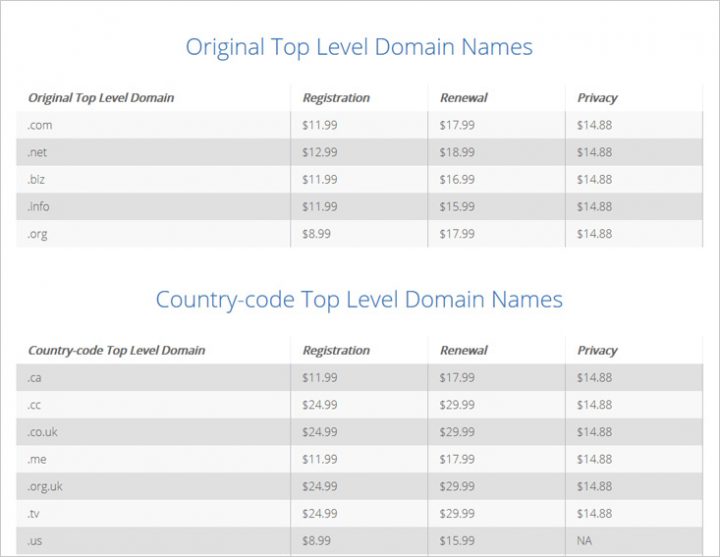Select the $15.99 renewal price for .info
This screenshot has height=557, width=720.
coord(457,206)
